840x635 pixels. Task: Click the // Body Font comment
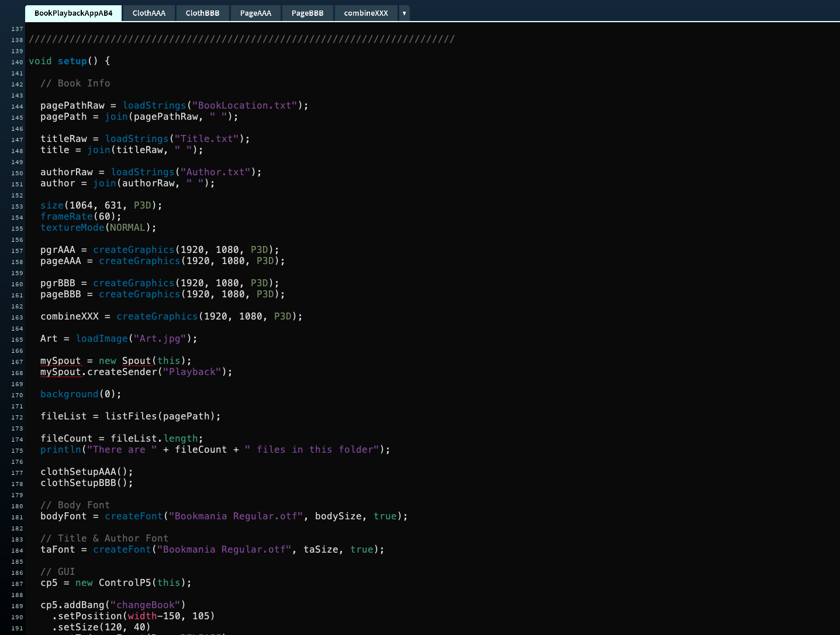[x=75, y=505]
